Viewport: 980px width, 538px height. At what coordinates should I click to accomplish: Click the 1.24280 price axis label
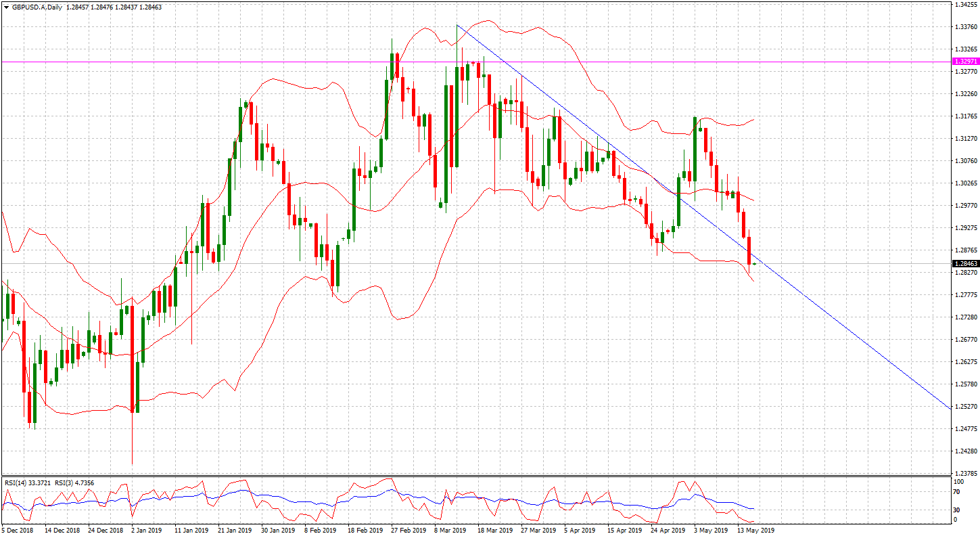tap(965, 451)
